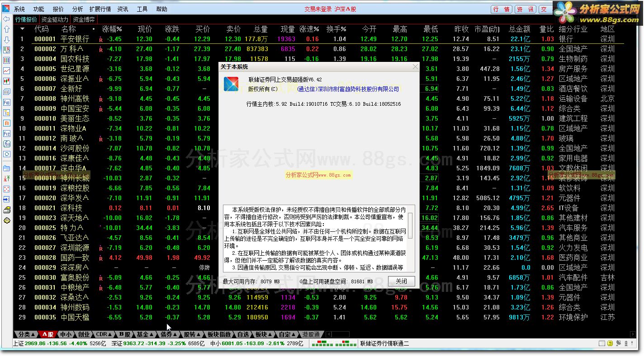
Task: Click the yellow pencil note icon in sidebar
Action: click(x=6, y=210)
